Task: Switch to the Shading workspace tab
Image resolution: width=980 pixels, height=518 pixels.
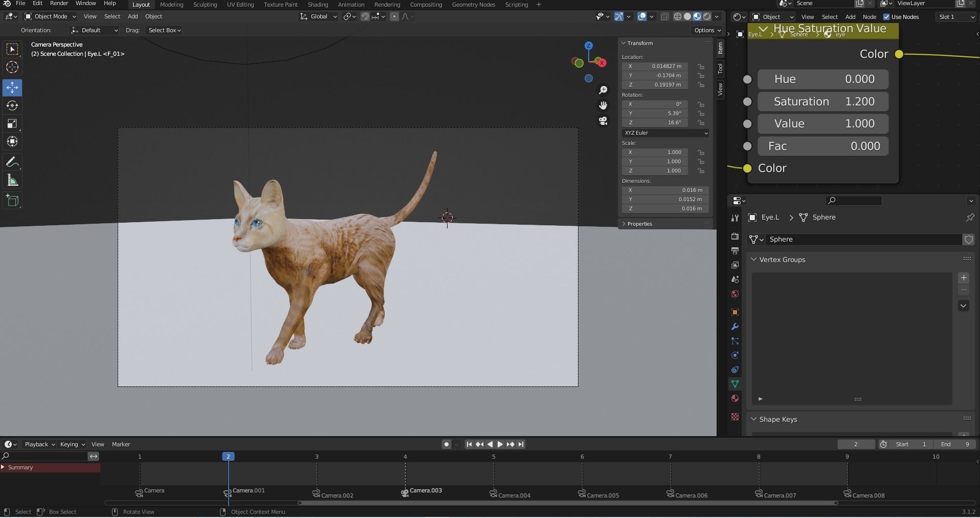Action: (x=318, y=5)
